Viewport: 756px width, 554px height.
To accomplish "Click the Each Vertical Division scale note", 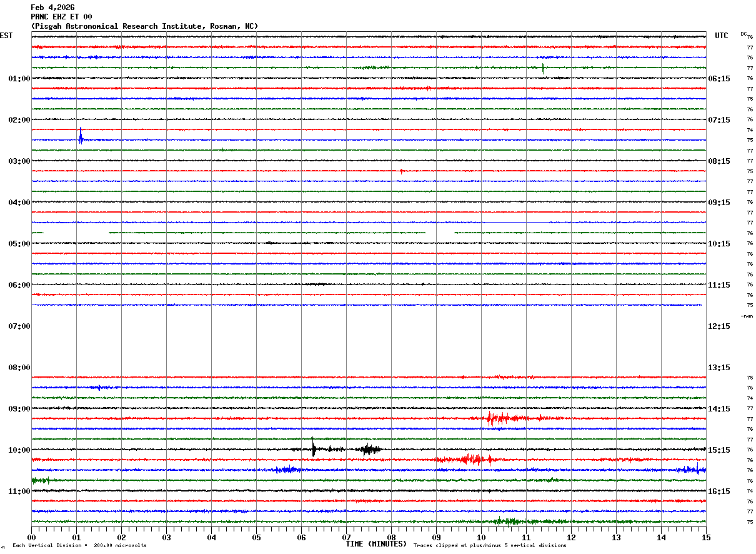I will [79, 546].
